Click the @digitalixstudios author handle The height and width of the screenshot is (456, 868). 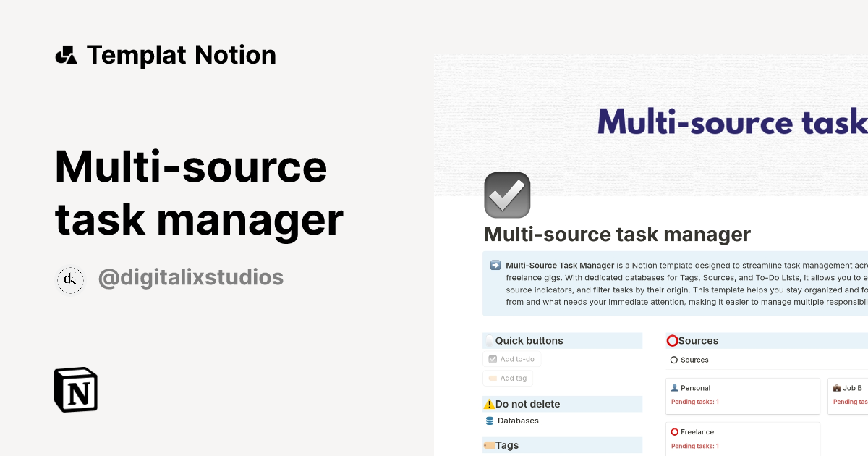click(190, 277)
